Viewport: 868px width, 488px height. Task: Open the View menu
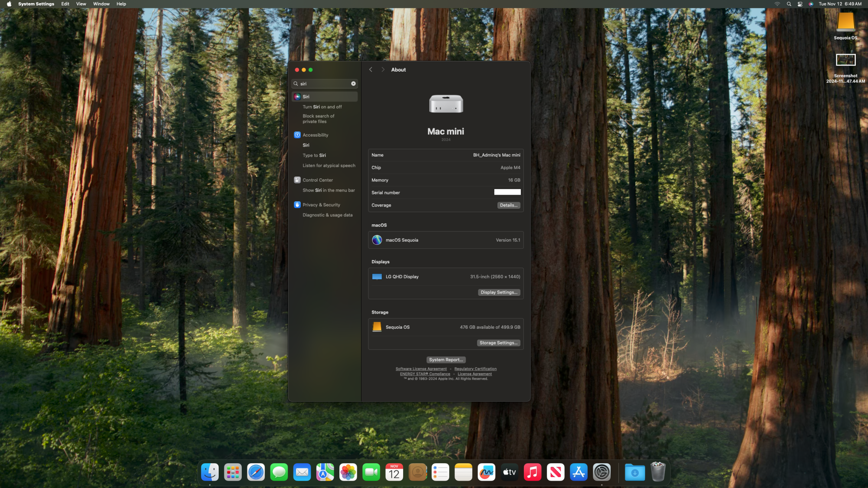(81, 4)
